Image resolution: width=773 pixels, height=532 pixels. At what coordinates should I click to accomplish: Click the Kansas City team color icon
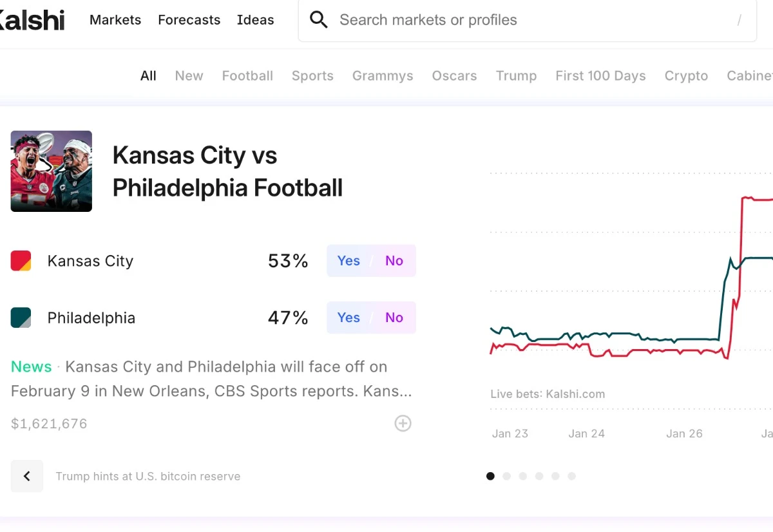click(21, 261)
